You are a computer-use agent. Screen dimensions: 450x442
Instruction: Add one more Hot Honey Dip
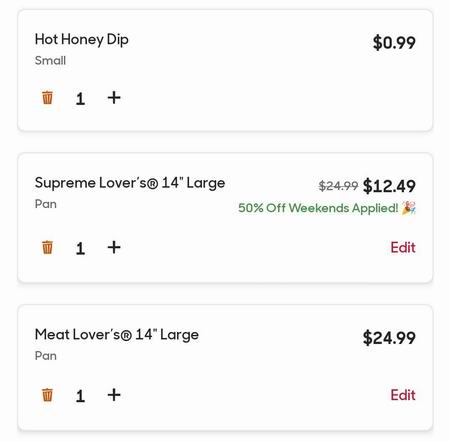pos(114,98)
